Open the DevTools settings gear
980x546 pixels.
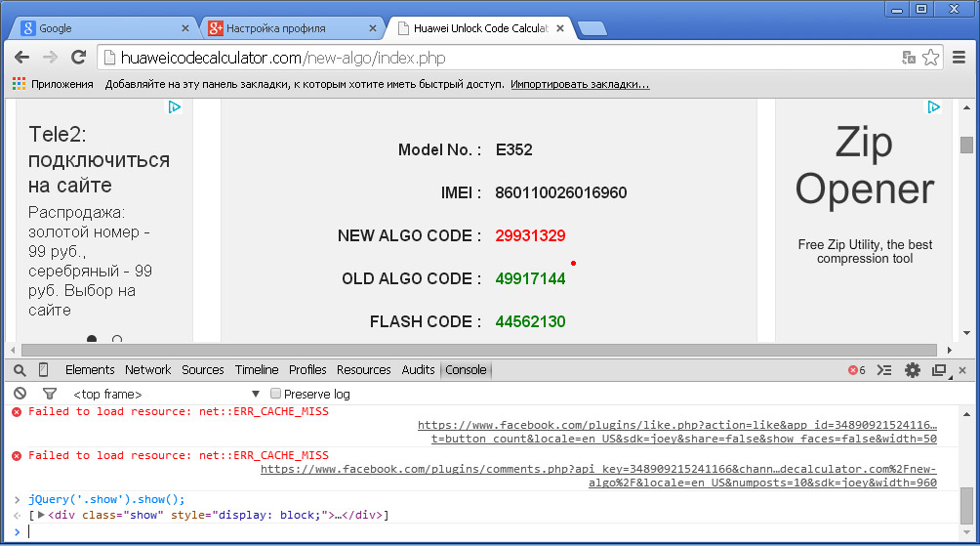click(x=913, y=370)
